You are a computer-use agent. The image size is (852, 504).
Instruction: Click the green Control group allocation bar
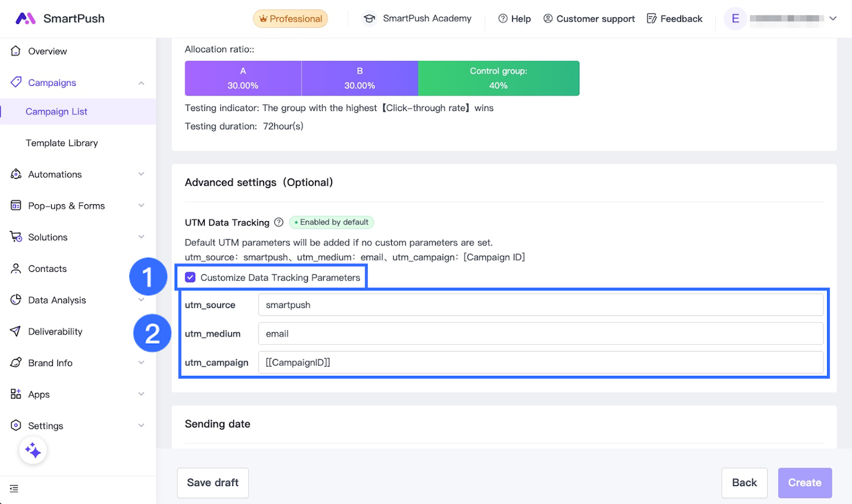498,78
